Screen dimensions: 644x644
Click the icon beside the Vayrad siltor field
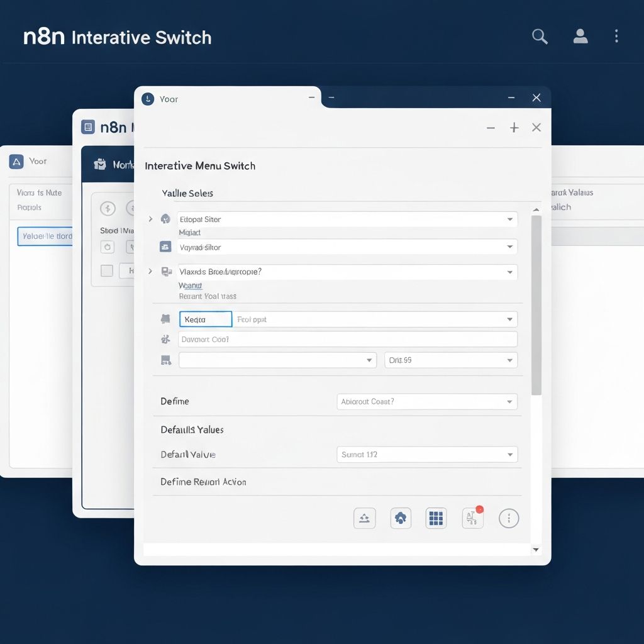tap(165, 247)
